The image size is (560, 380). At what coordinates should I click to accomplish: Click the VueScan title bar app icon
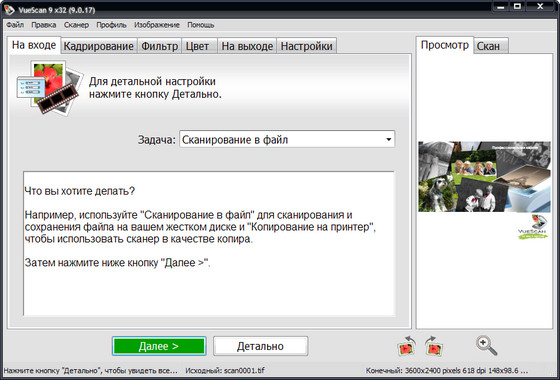coord(9,10)
